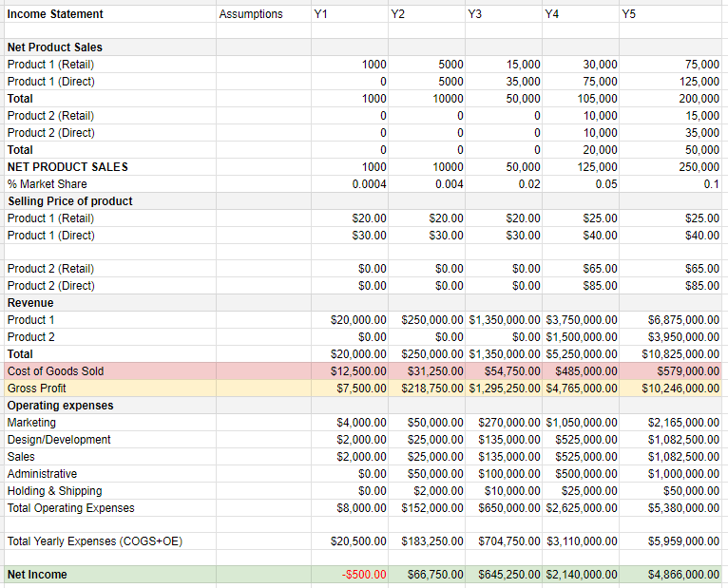Click the Y5 column header cell
The image size is (728, 588).
coord(670,14)
